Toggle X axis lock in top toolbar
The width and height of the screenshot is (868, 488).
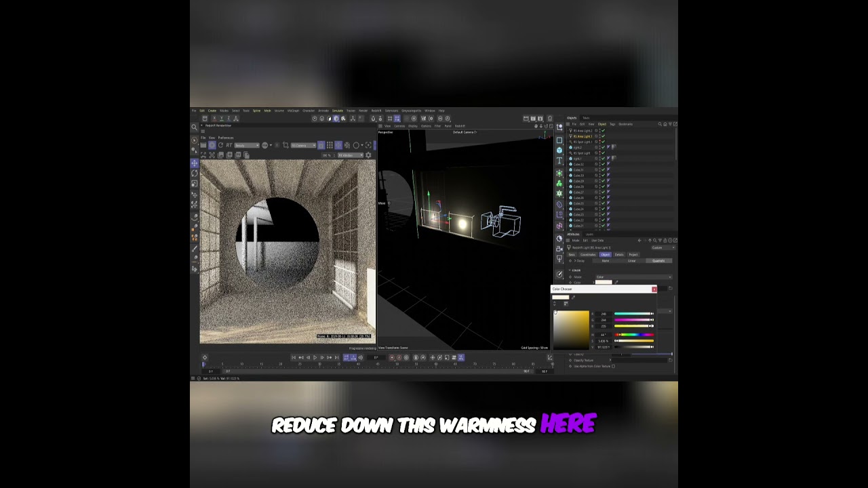click(214, 119)
